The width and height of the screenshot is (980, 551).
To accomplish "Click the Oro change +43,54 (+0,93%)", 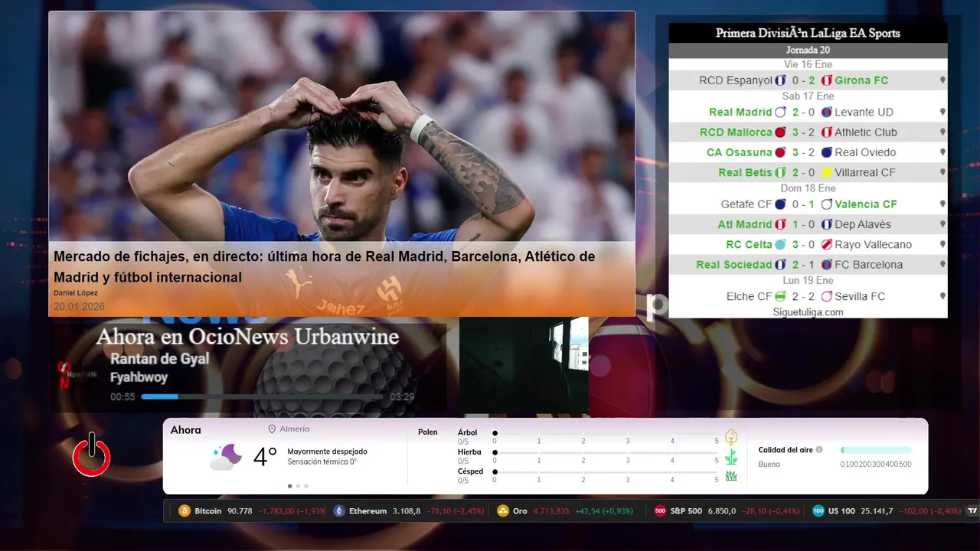I will pos(604,511).
